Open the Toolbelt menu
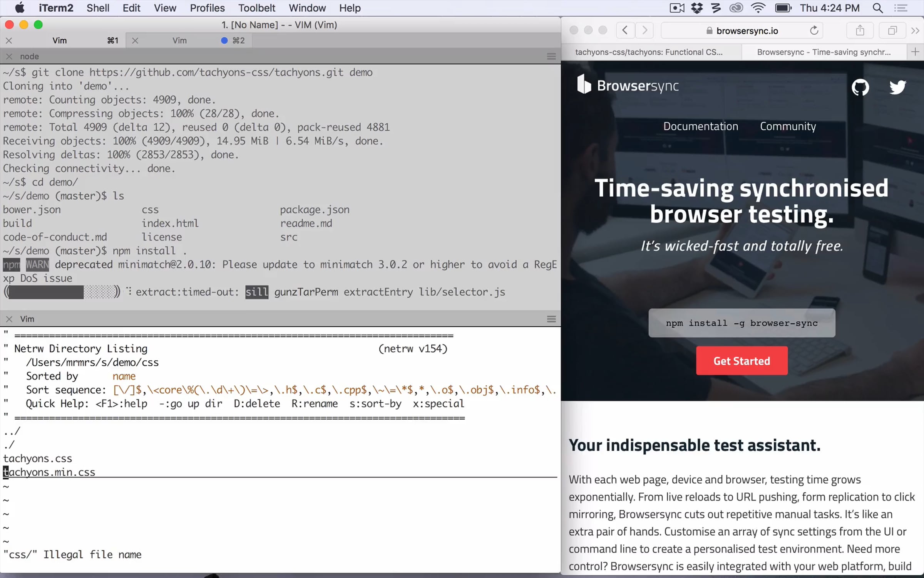 [x=257, y=8]
